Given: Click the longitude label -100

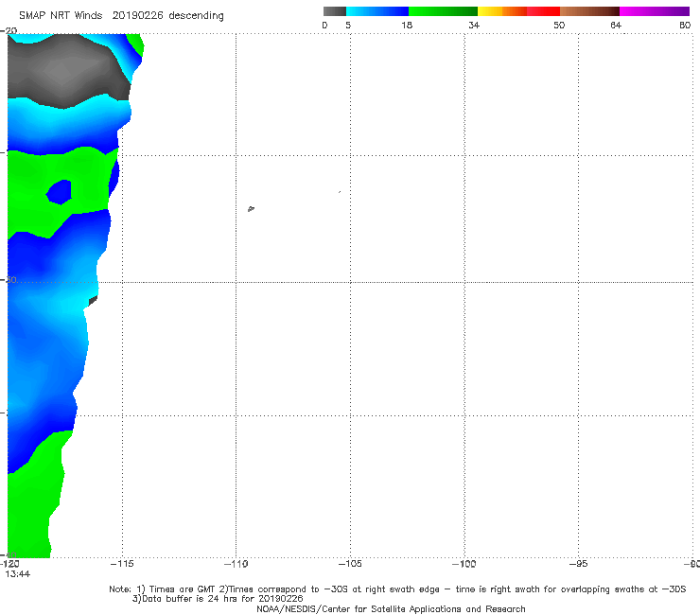Looking at the screenshot, I should coord(464,564).
